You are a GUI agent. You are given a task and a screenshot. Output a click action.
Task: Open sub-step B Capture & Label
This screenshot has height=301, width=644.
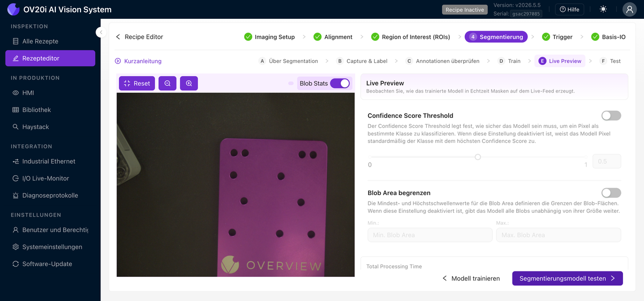362,61
